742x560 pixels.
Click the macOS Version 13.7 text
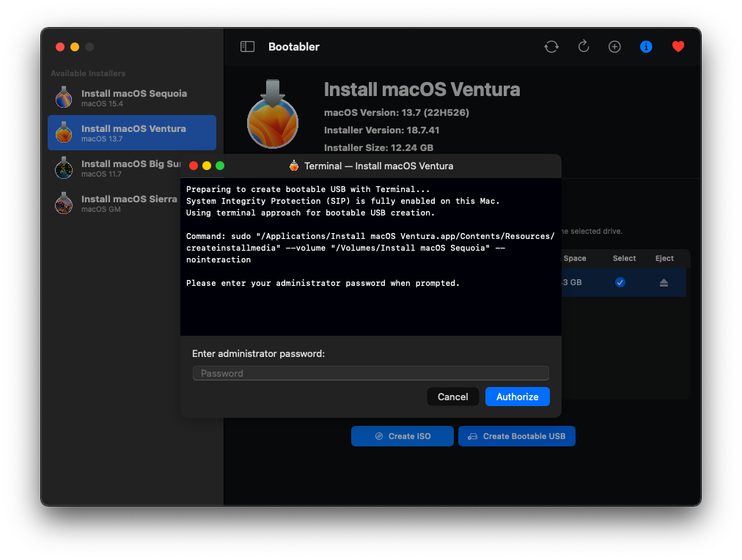coord(397,113)
